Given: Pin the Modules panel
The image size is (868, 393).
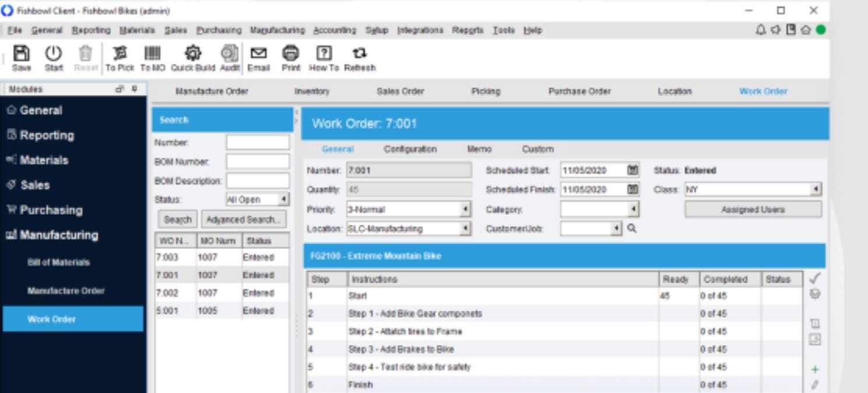Looking at the screenshot, I should click(x=135, y=89).
